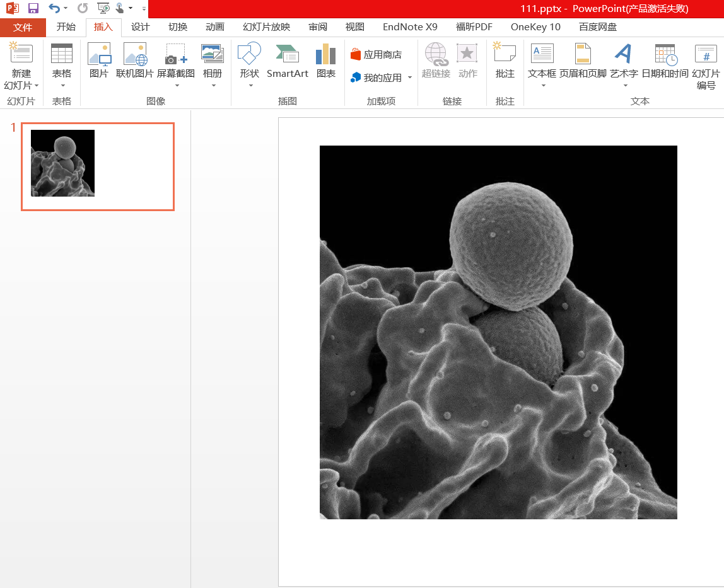Viewport: 724px width, 588px height.
Task: Open the undo history dropdown arrow
Action: (x=66, y=8)
